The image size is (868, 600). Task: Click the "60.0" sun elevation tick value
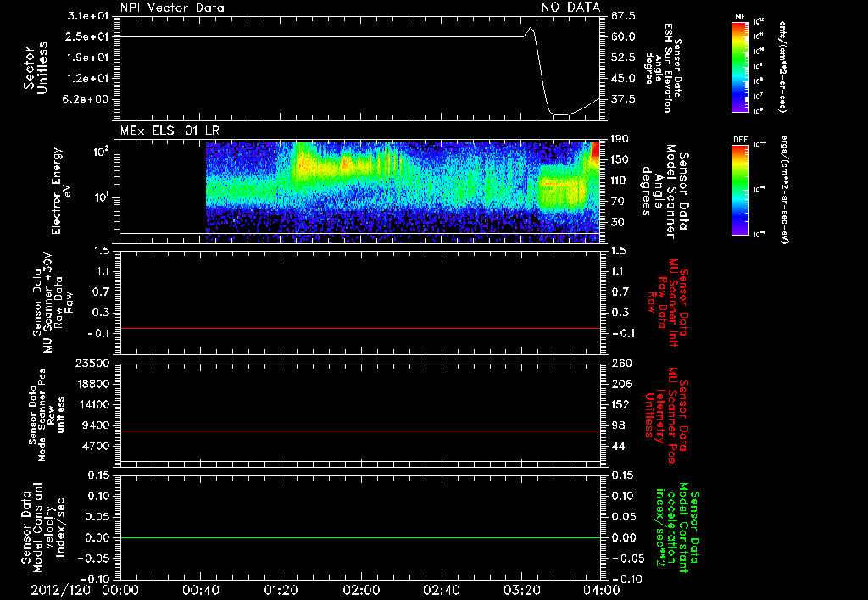pyautogui.click(x=623, y=36)
